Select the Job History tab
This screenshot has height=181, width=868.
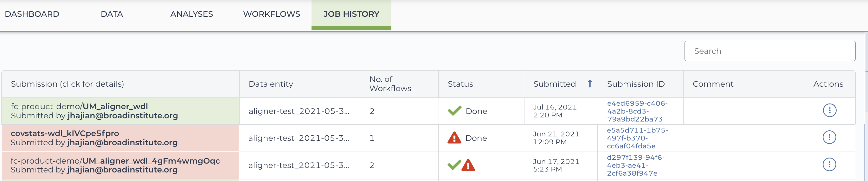pyautogui.click(x=351, y=15)
